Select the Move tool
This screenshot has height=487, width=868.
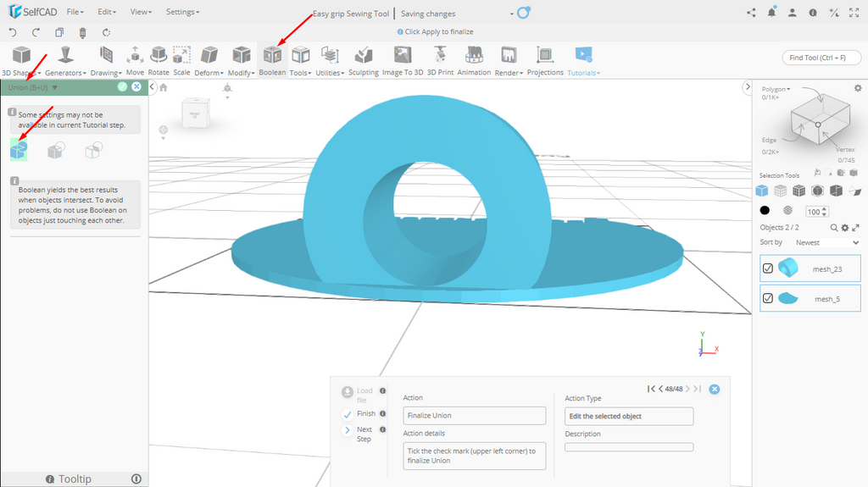[135, 60]
